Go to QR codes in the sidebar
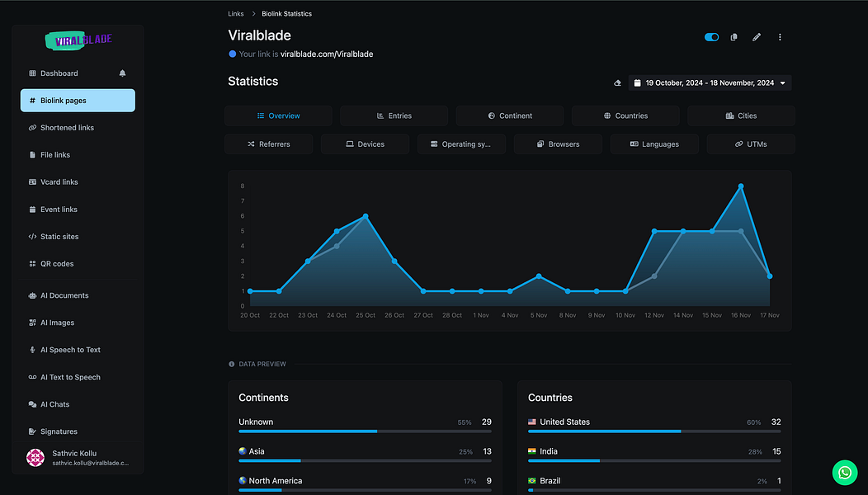The height and width of the screenshot is (495, 868). click(57, 264)
